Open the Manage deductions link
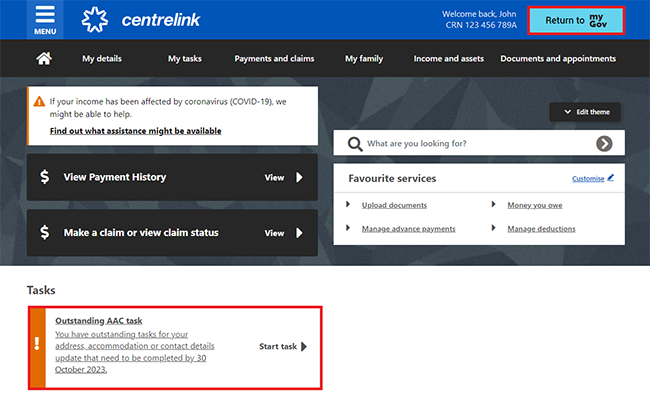The width and height of the screenshot is (650, 419). click(541, 229)
